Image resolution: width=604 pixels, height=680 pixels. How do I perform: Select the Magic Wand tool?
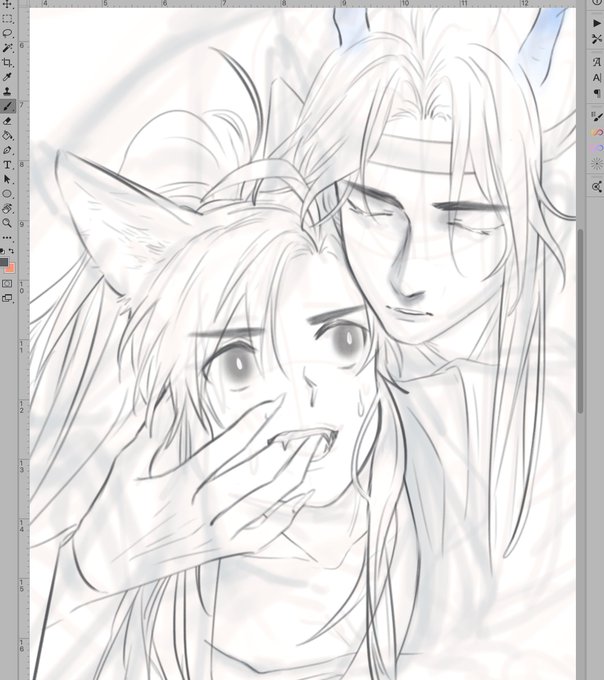(7, 48)
